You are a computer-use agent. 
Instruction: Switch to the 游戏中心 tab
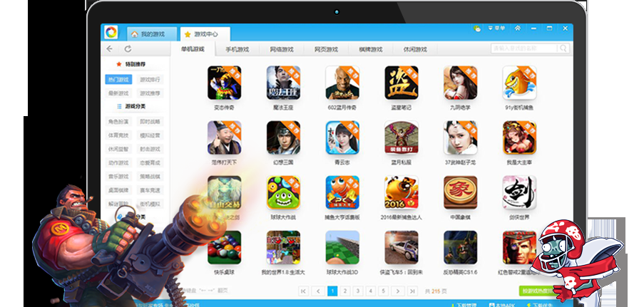click(x=205, y=34)
